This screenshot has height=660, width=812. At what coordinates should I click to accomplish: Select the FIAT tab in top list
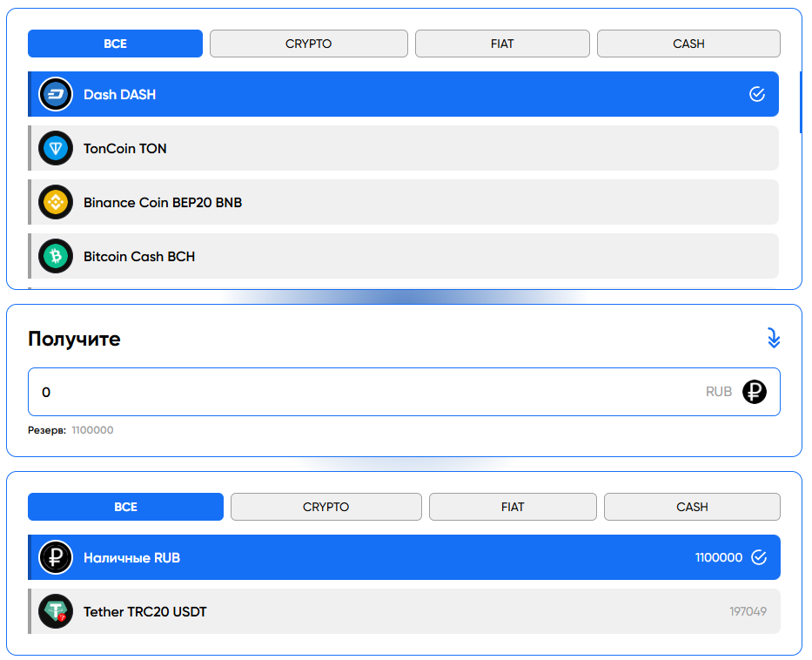(502, 44)
